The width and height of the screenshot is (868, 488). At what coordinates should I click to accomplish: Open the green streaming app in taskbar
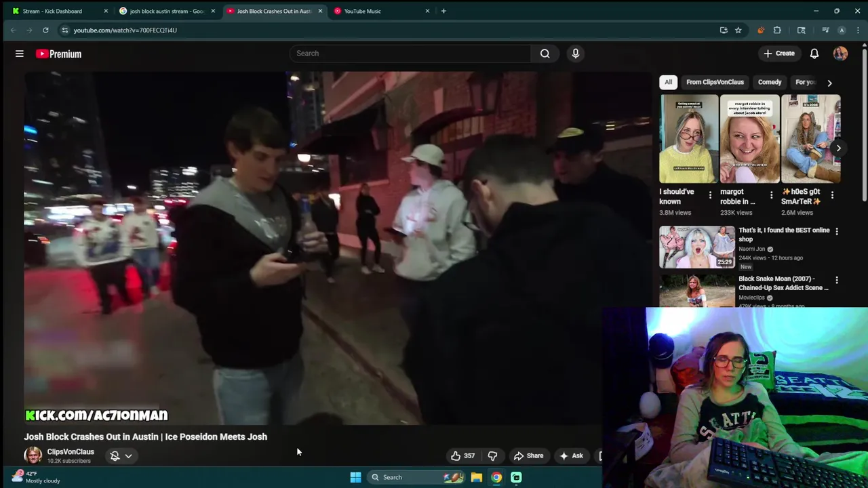point(516,477)
